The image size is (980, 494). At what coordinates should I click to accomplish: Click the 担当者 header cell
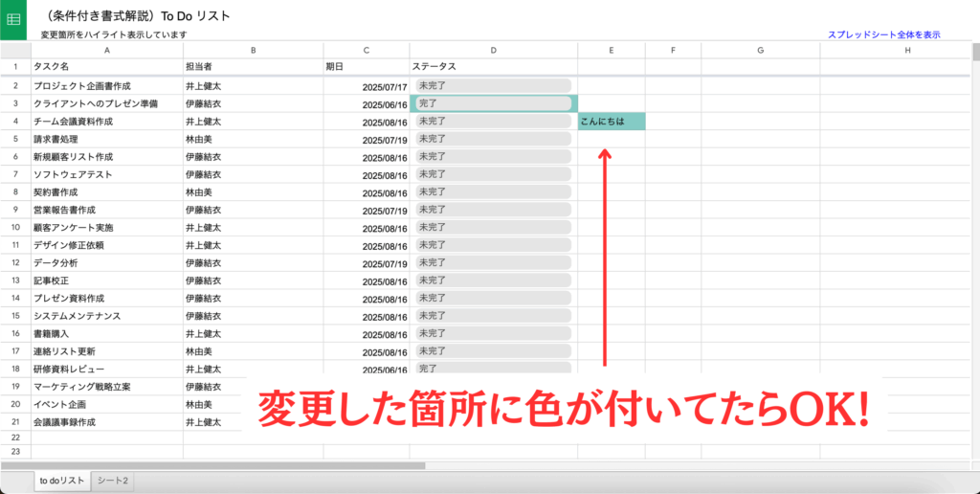pos(253,66)
